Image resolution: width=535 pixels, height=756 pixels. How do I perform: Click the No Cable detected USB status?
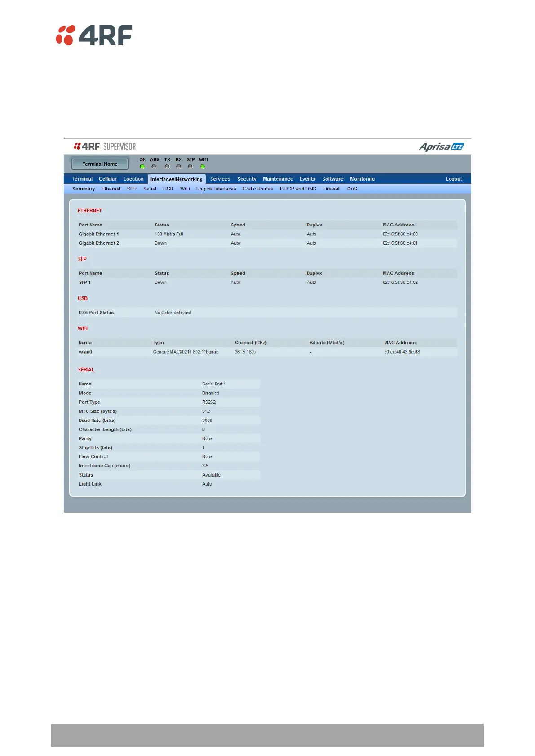[x=173, y=313]
